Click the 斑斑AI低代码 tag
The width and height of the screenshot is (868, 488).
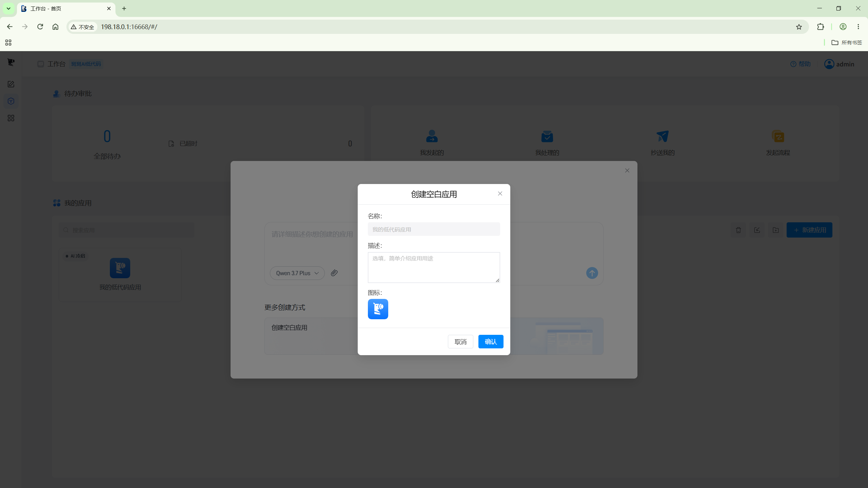click(x=86, y=64)
